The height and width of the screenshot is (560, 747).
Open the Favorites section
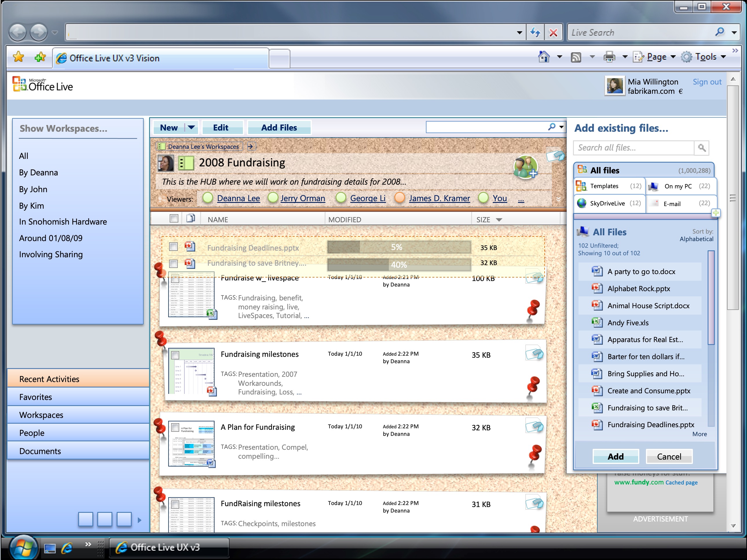pos(78,397)
